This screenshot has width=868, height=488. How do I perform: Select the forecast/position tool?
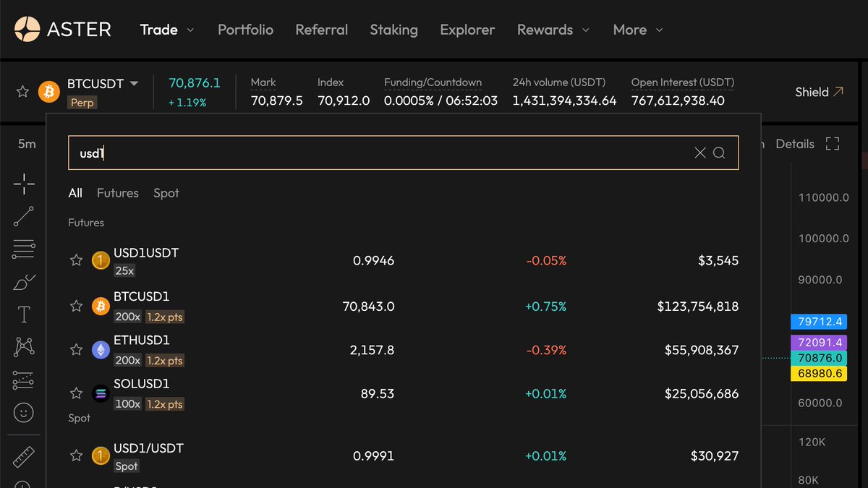pyautogui.click(x=24, y=380)
